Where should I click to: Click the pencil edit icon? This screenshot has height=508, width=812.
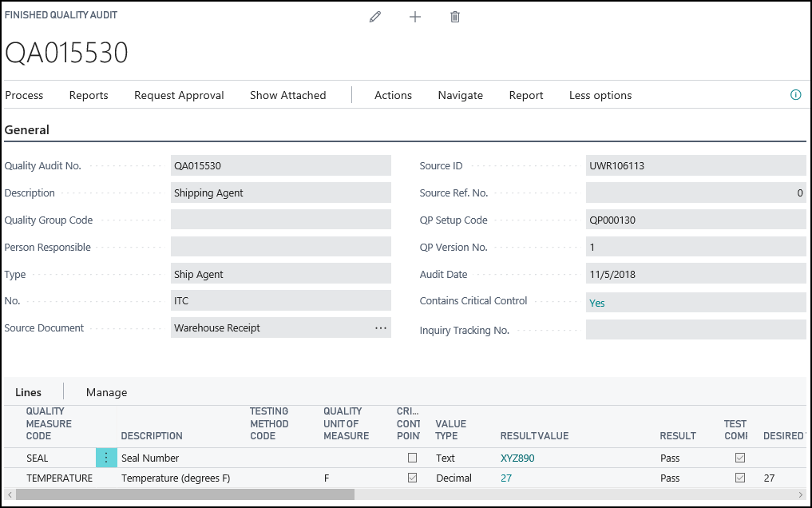(375, 17)
